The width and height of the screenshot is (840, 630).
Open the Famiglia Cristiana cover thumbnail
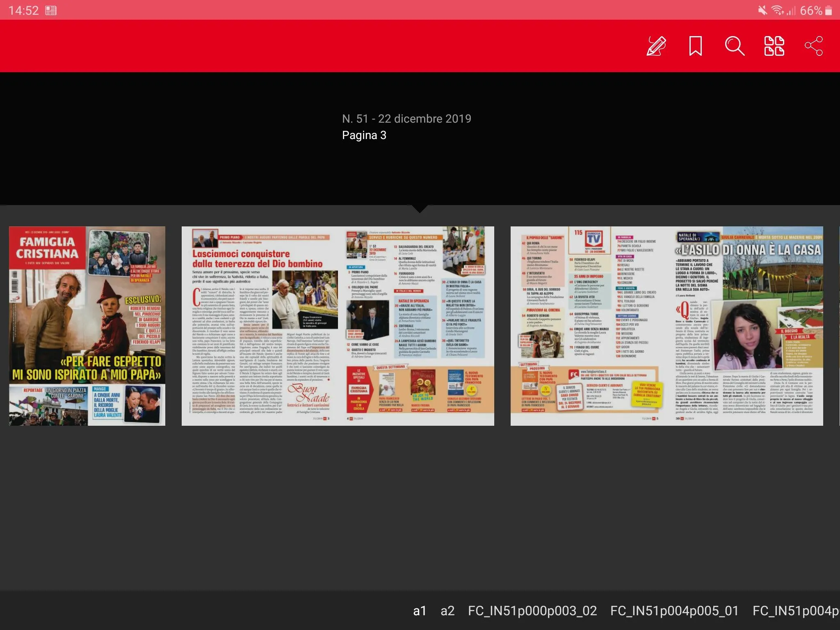click(87, 326)
